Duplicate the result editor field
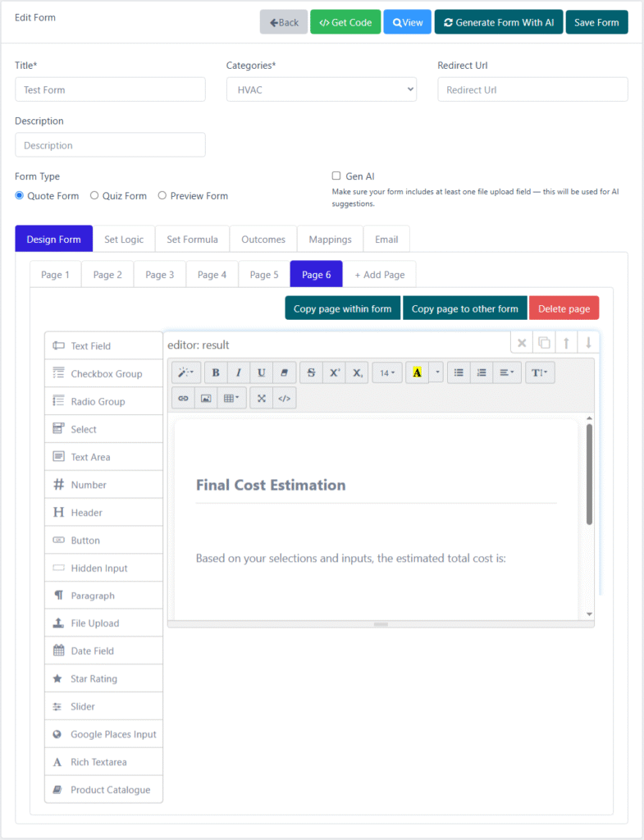Screen dimensions: 644x840 coord(544,343)
